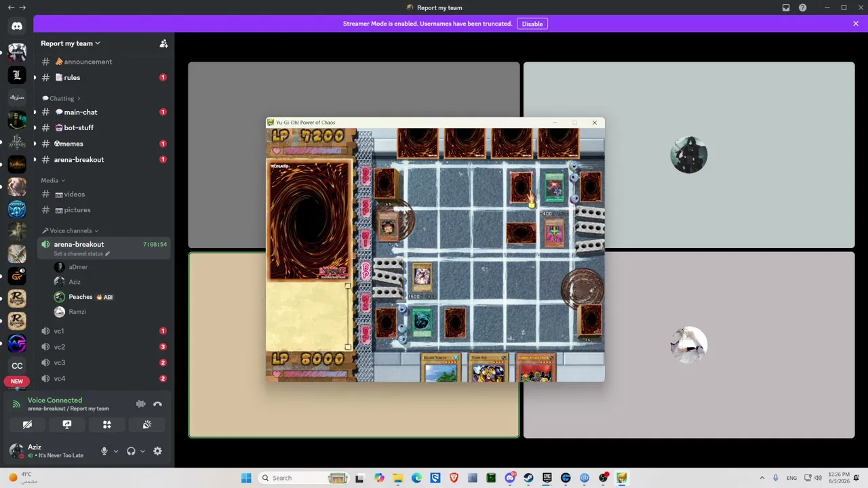Click the create invite people icon
This screenshot has width=868, height=488.
(x=163, y=43)
